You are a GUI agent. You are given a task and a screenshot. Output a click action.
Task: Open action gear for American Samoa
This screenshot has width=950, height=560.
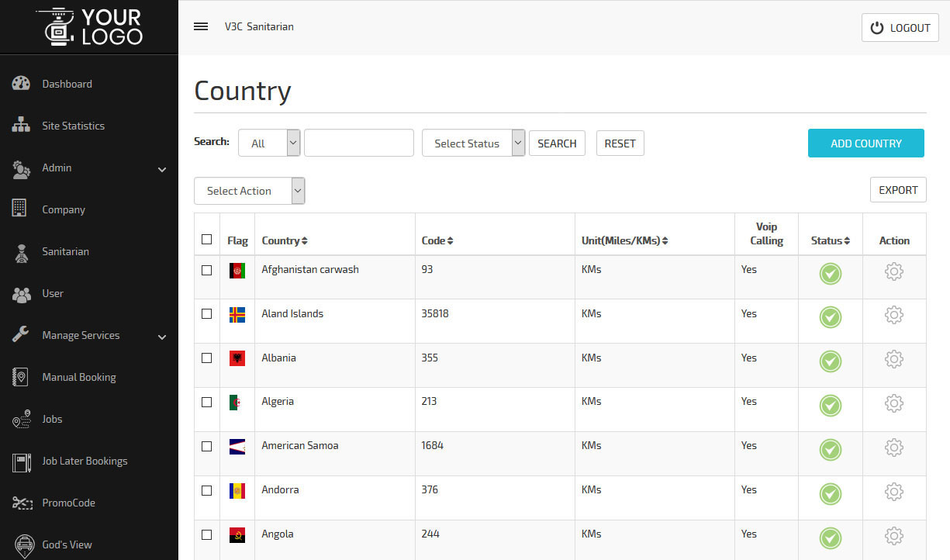point(894,448)
